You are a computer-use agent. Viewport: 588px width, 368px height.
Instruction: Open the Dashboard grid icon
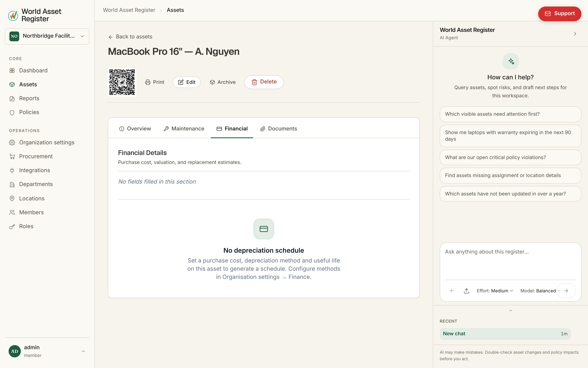[12, 71]
